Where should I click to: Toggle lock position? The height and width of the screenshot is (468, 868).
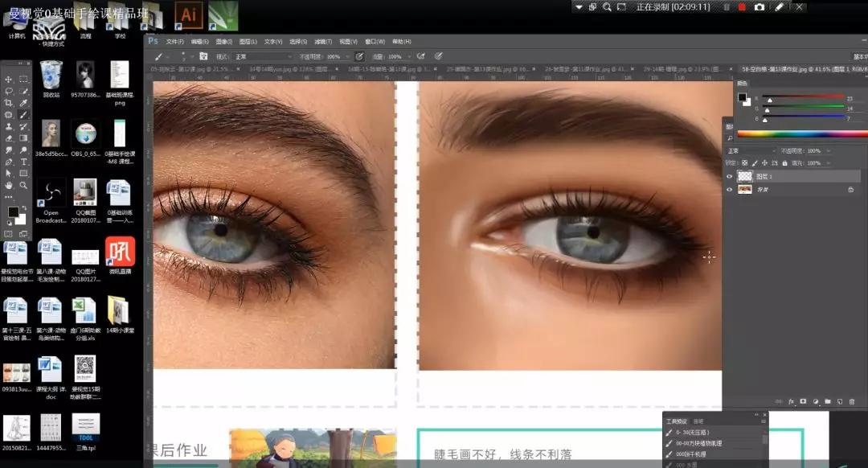764,163
